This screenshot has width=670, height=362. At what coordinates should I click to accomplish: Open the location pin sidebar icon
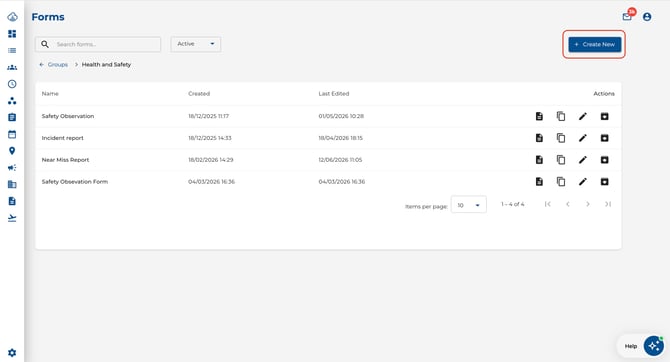click(x=12, y=151)
